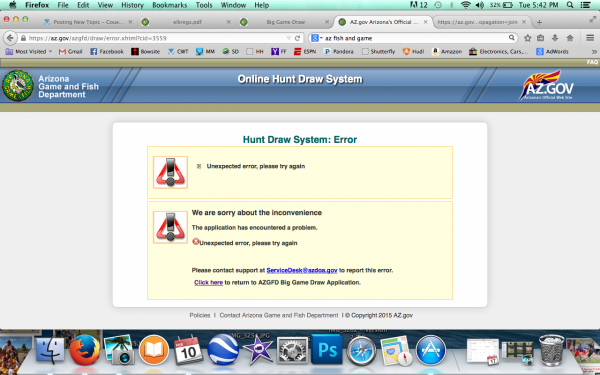Open Contact Arizona Game and Fish Department link
Screen dimensions: 600x375
279,315
